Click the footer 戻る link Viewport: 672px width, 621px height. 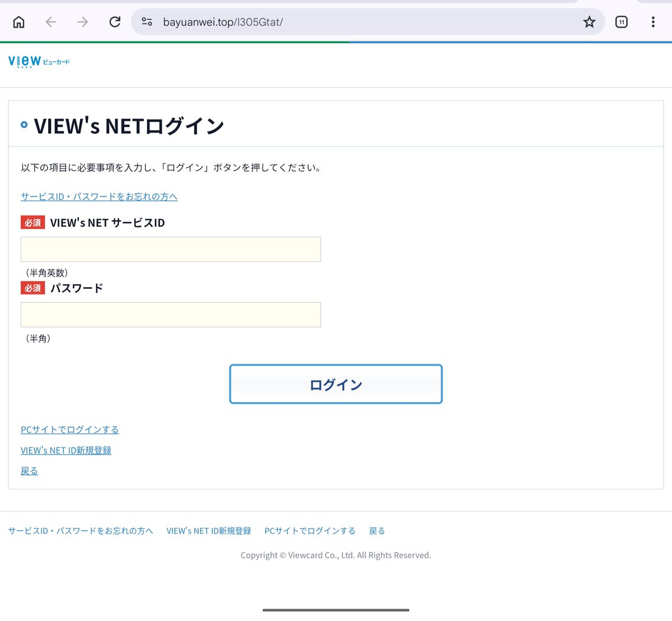point(377,531)
